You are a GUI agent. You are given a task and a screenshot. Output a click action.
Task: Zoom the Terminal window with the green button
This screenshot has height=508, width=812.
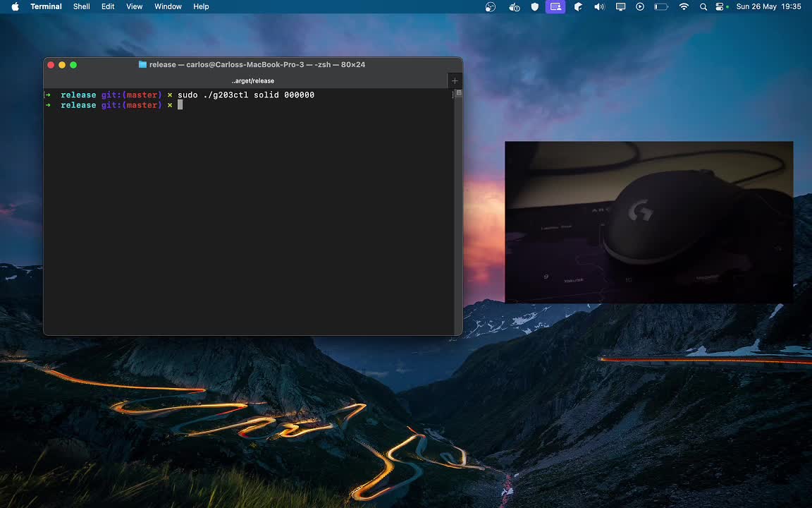pos(73,65)
